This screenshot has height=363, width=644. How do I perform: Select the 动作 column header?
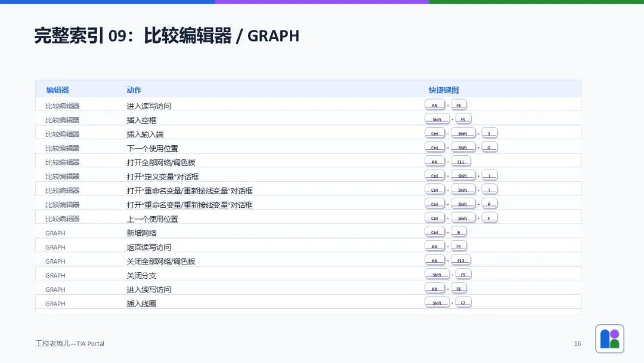tap(134, 90)
